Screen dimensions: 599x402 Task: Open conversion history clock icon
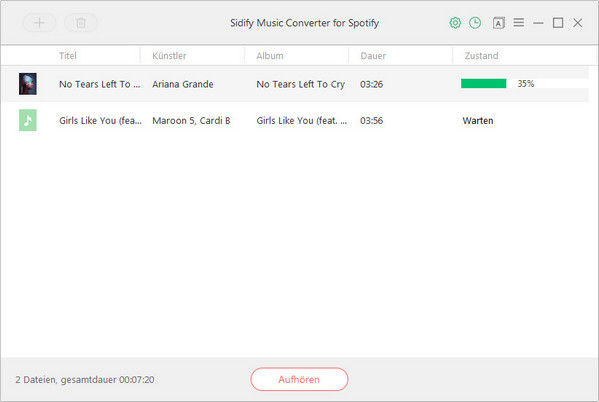point(475,23)
